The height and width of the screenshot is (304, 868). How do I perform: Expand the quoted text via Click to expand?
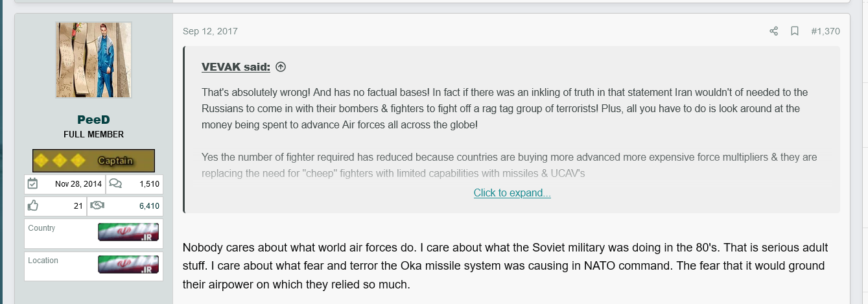point(512,193)
